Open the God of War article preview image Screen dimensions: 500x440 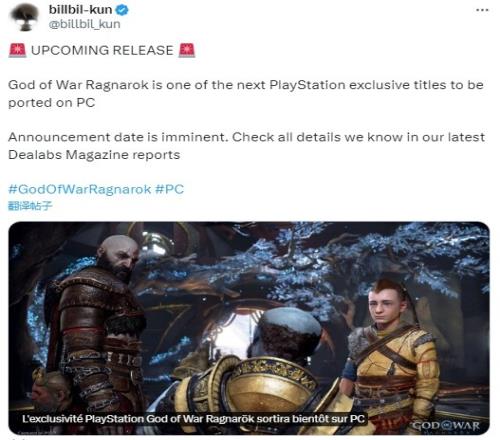click(x=249, y=328)
